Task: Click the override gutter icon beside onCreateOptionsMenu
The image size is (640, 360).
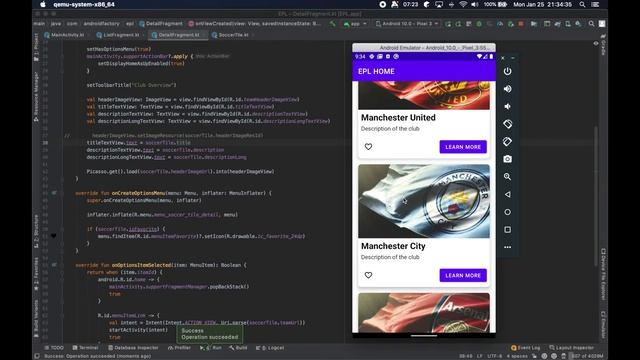Action: [54, 193]
